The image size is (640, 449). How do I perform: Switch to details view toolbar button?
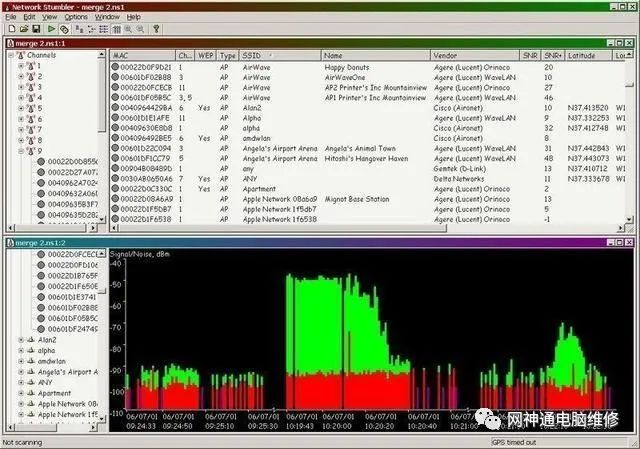pyautogui.click(x=117, y=29)
